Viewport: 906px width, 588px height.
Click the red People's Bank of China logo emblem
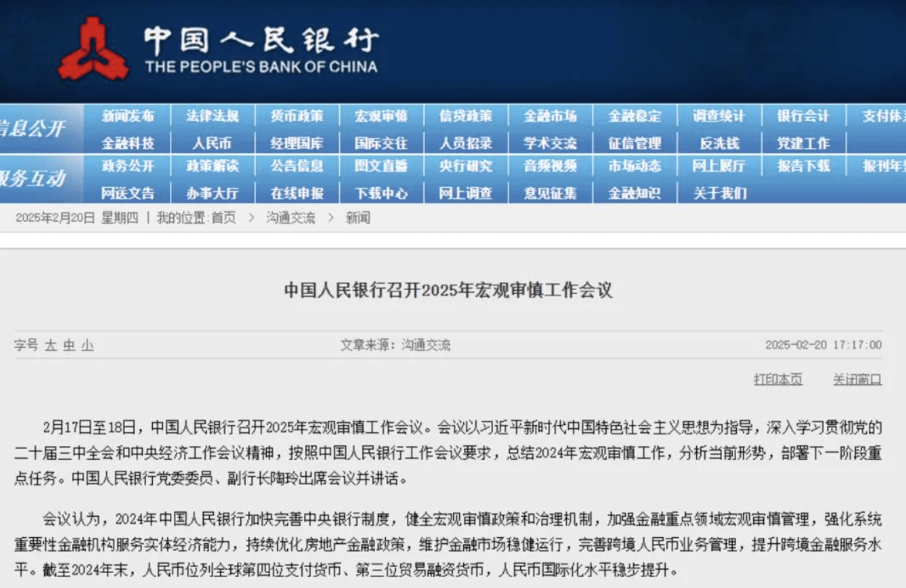point(93,49)
